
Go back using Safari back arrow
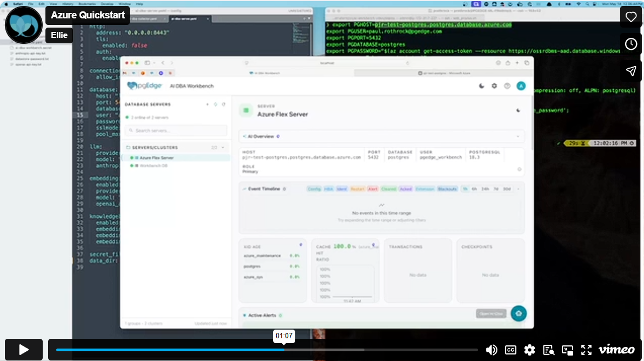point(163,63)
